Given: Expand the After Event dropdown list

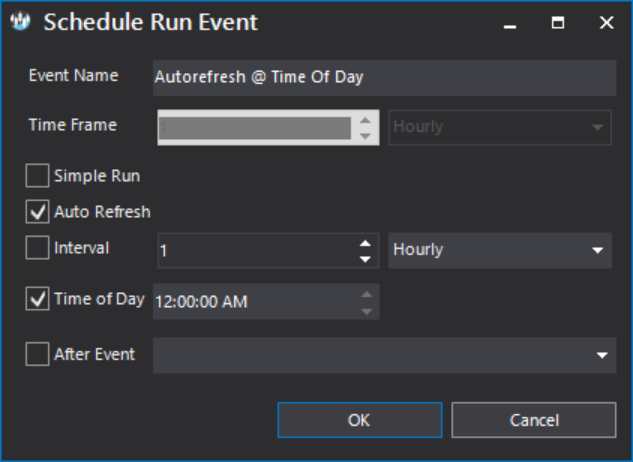Looking at the screenshot, I should click(601, 355).
